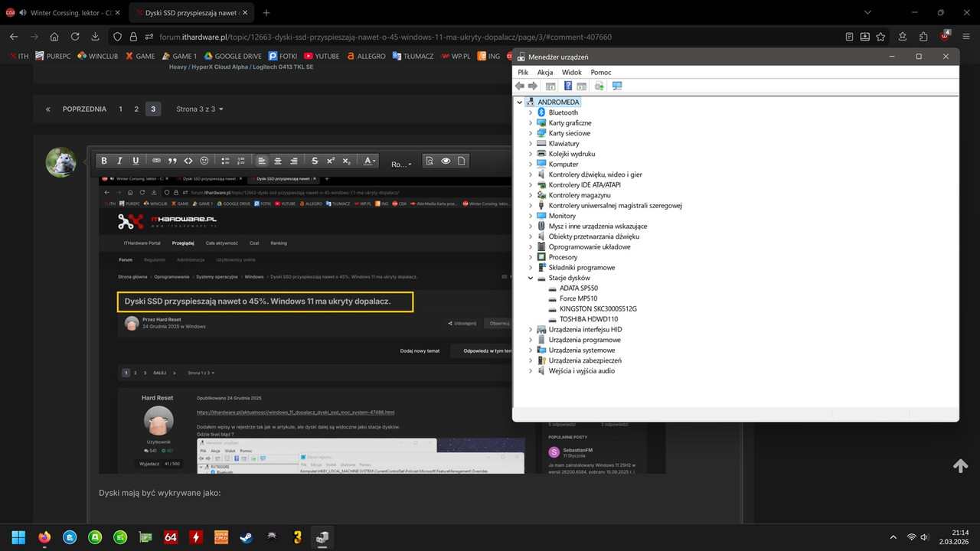Open the ALLEGRO bookmark
980x551 pixels.
[x=366, y=56]
